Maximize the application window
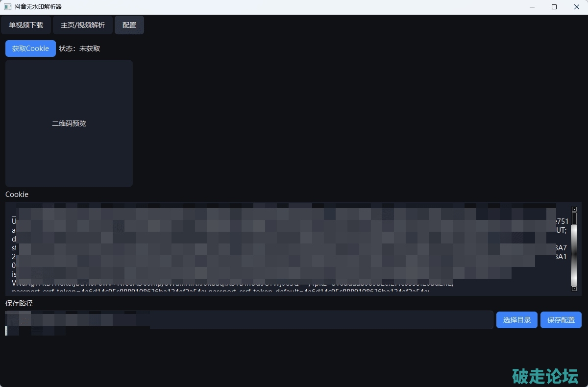Screen dimensions: 588x387 click(554, 7)
